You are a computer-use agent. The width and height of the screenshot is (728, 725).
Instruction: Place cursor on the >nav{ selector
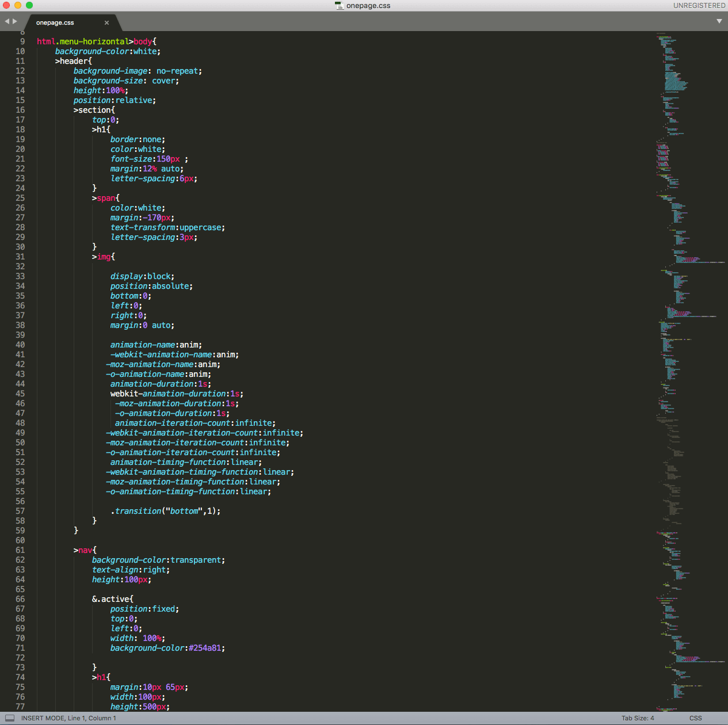85,550
